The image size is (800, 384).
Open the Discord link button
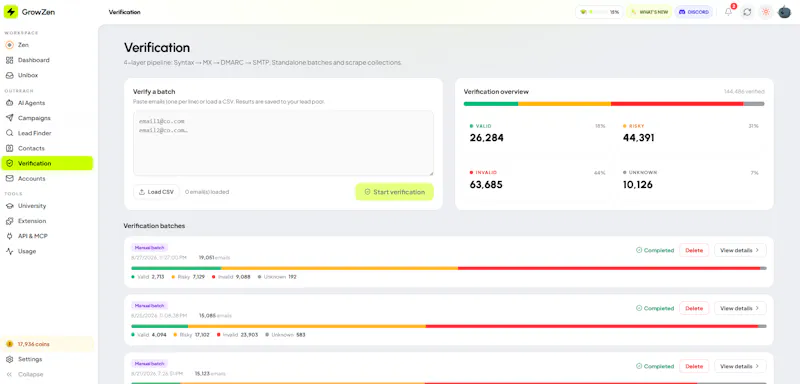pyautogui.click(x=694, y=12)
